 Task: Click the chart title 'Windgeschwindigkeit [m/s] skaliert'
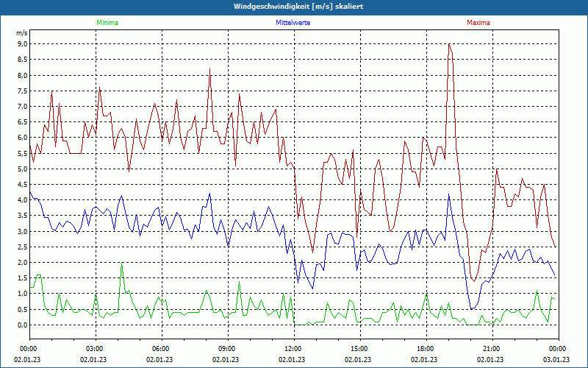298,7
